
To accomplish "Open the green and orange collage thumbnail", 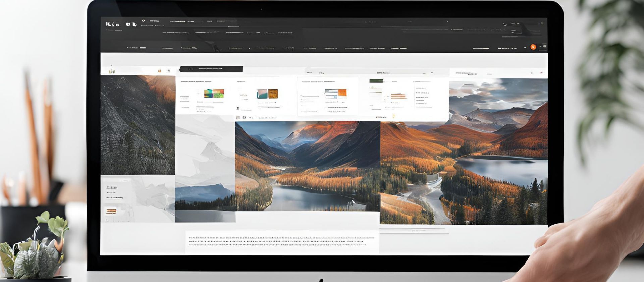I will [x=214, y=94].
